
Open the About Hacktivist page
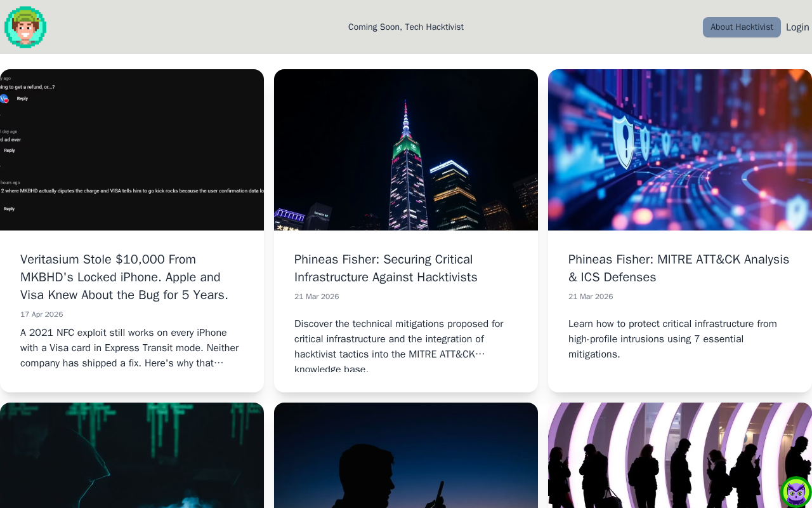[x=742, y=27]
